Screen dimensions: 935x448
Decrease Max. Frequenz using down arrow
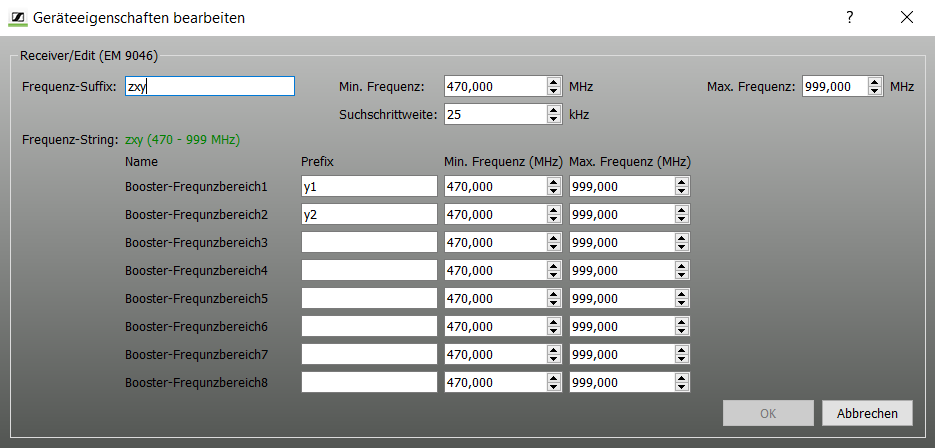[875, 91]
